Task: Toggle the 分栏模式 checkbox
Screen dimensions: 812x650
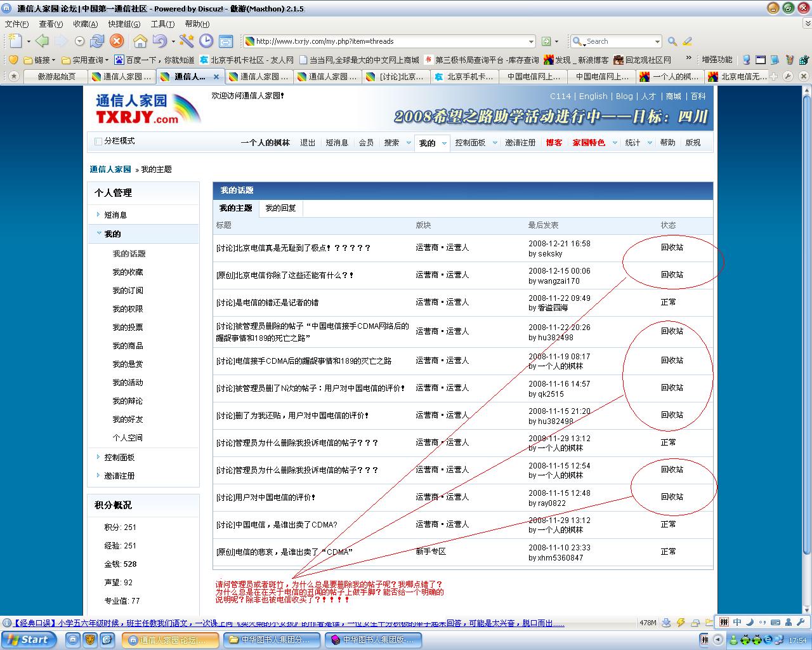Action: tap(98, 142)
